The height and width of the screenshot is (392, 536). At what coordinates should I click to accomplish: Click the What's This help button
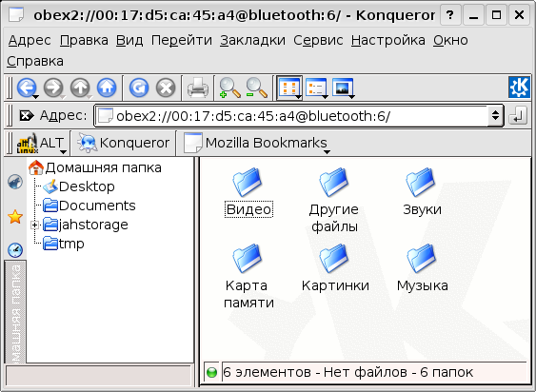450,15
